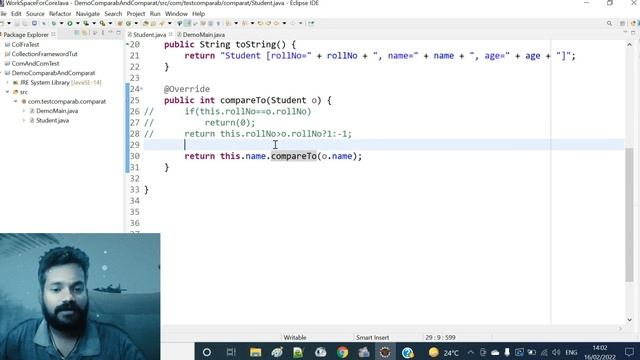Open the Search magnifier at toolbar right

pos(609,23)
